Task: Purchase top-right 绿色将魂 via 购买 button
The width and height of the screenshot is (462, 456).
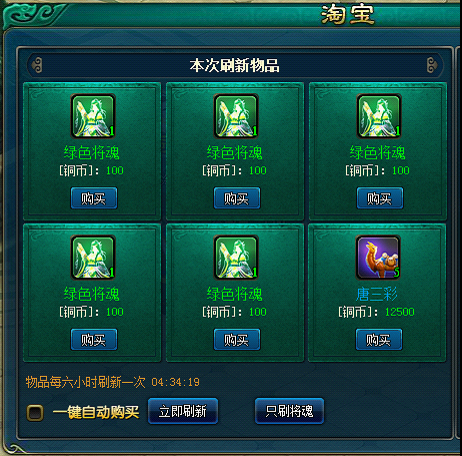Action: pyautogui.click(x=380, y=198)
